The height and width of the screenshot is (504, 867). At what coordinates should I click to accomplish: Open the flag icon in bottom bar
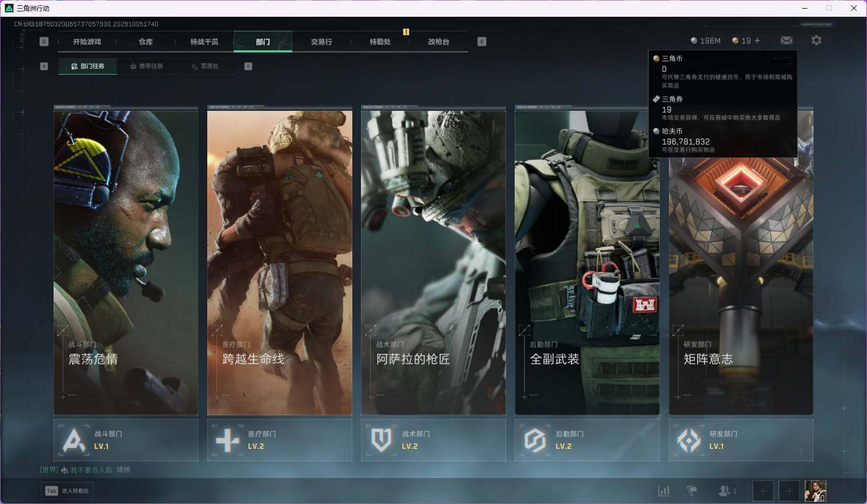coord(692,491)
